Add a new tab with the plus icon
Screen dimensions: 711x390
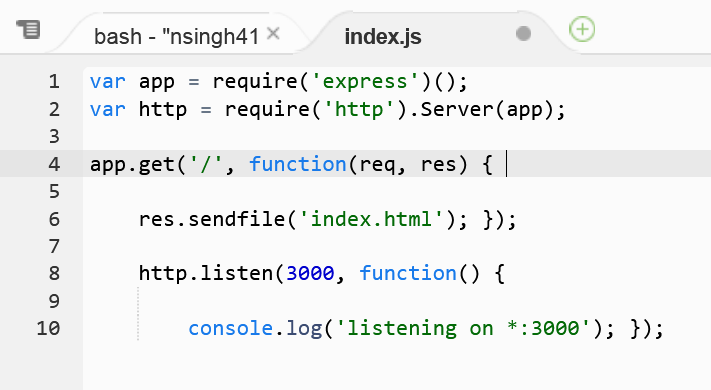click(582, 29)
